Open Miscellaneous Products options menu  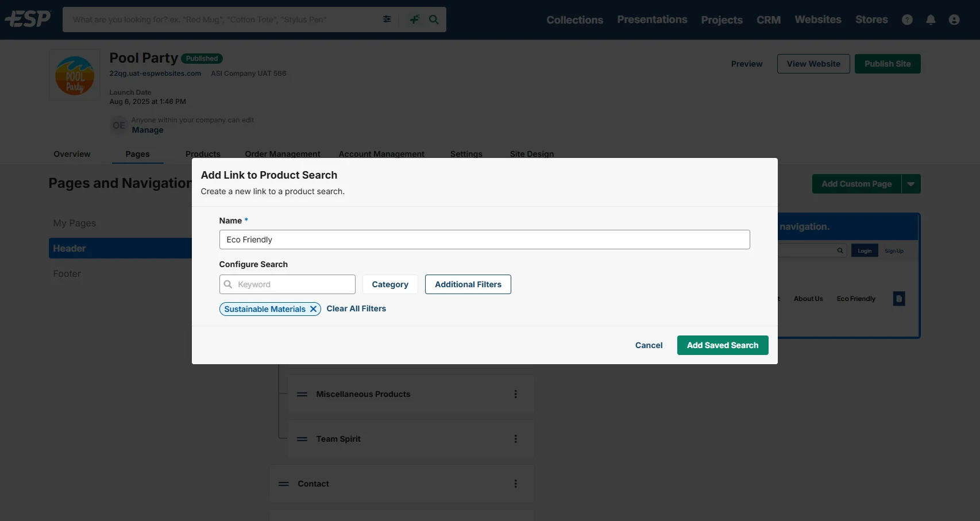[x=515, y=394]
